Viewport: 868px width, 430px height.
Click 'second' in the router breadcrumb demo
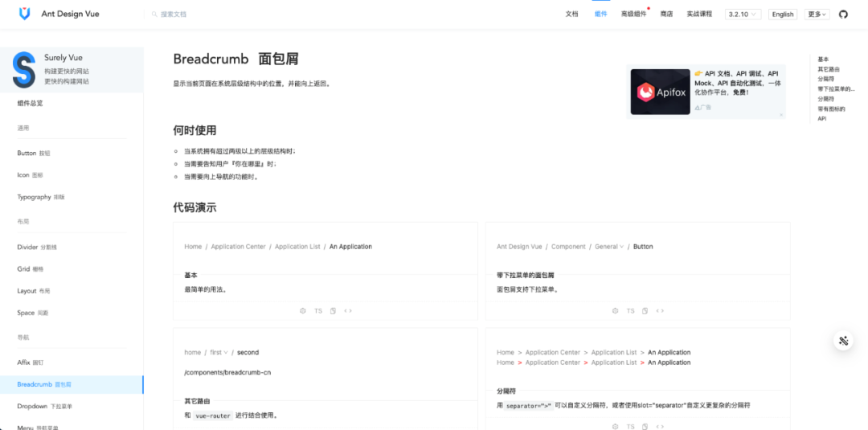tap(248, 352)
